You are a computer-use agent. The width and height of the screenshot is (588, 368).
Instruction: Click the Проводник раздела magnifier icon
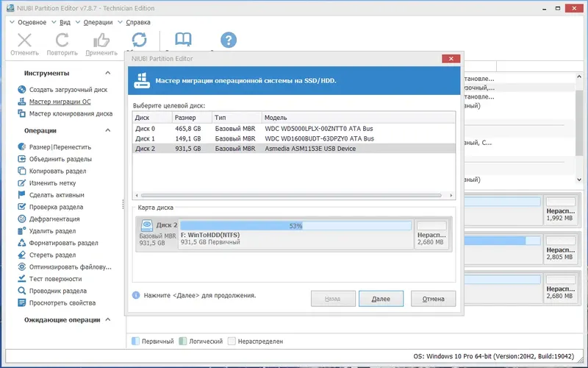coord(22,291)
